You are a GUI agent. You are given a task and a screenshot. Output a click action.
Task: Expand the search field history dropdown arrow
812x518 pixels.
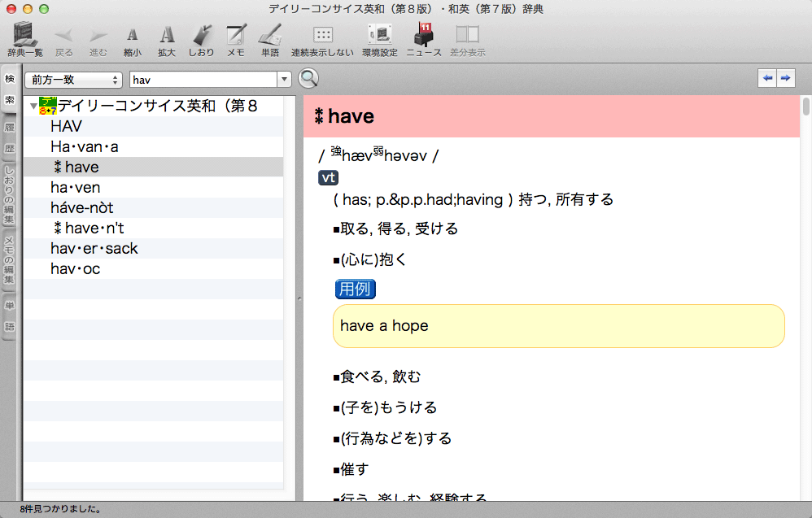284,80
